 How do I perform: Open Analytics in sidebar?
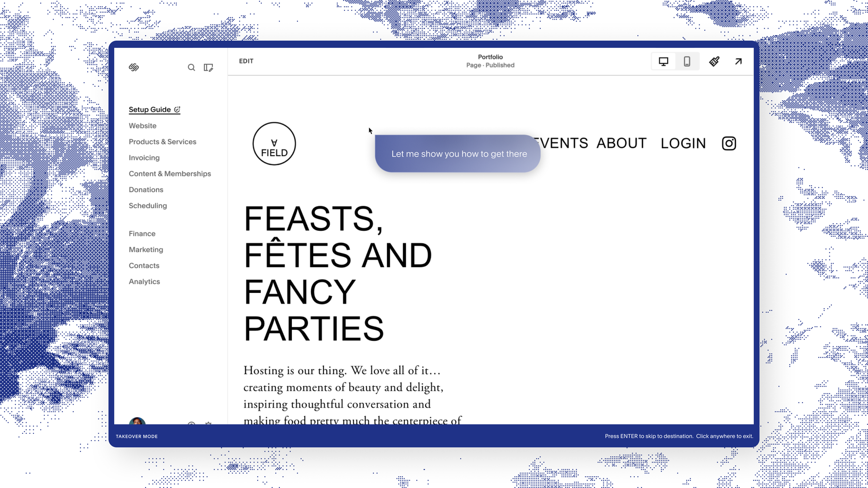[x=144, y=281]
